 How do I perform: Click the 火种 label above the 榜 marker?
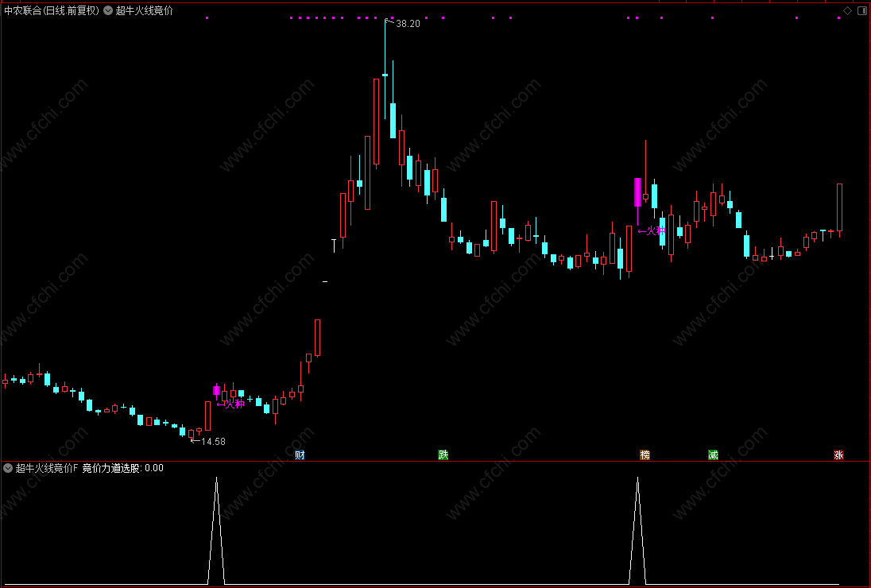click(656, 230)
